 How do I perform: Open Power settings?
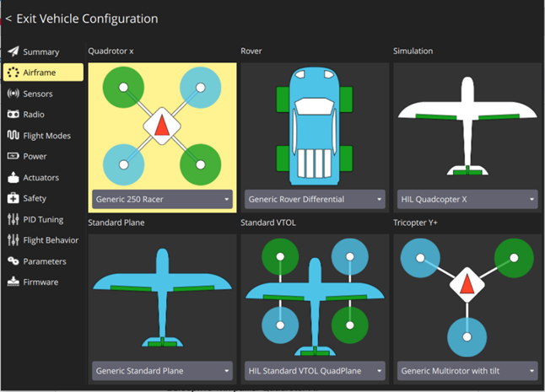click(x=43, y=156)
